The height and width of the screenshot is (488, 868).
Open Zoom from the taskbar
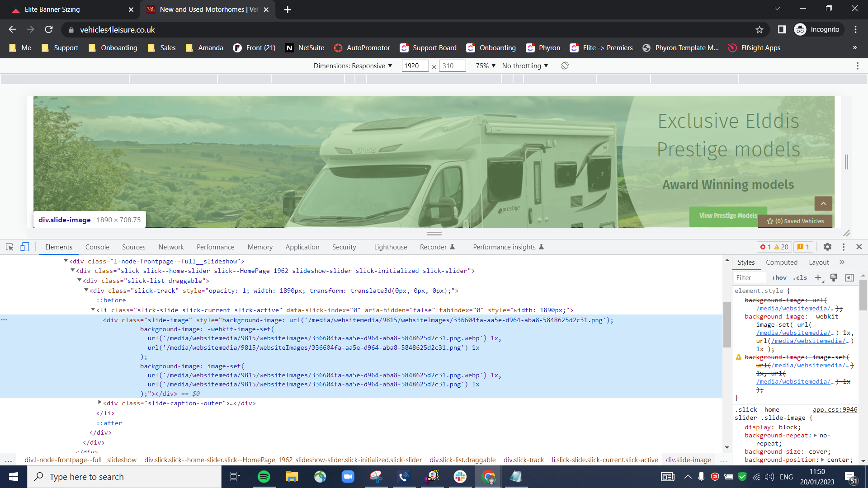pos(348,477)
